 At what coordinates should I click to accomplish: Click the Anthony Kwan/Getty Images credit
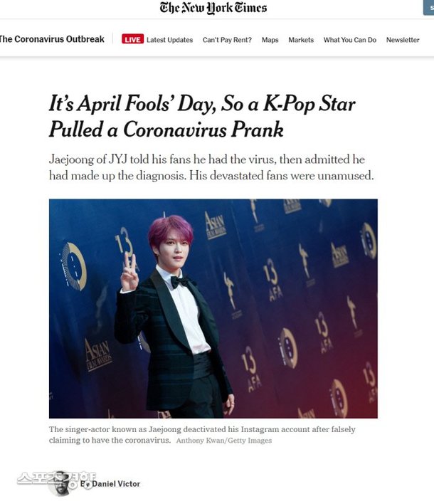click(x=224, y=441)
